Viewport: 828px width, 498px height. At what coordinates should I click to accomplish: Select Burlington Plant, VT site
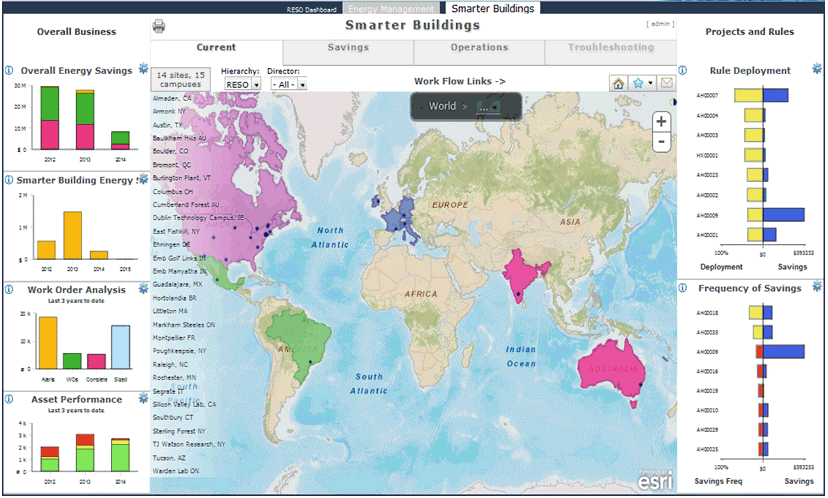point(182,178)
